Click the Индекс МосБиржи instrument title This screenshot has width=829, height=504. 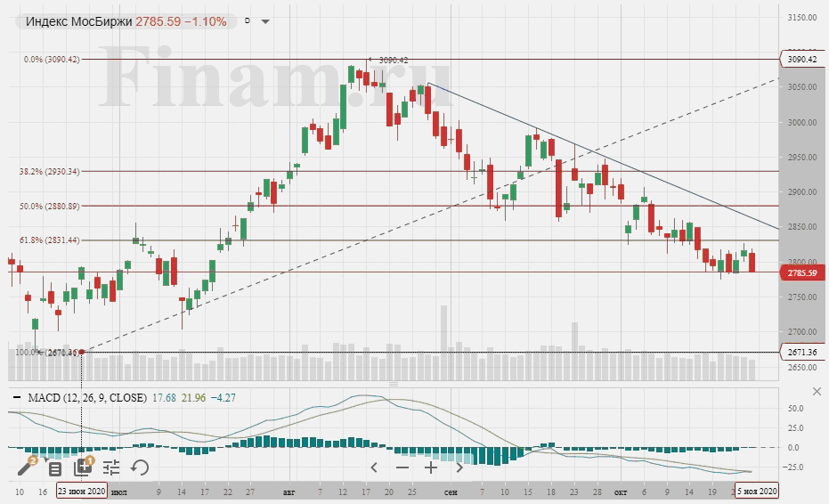(x=78, y=20)
